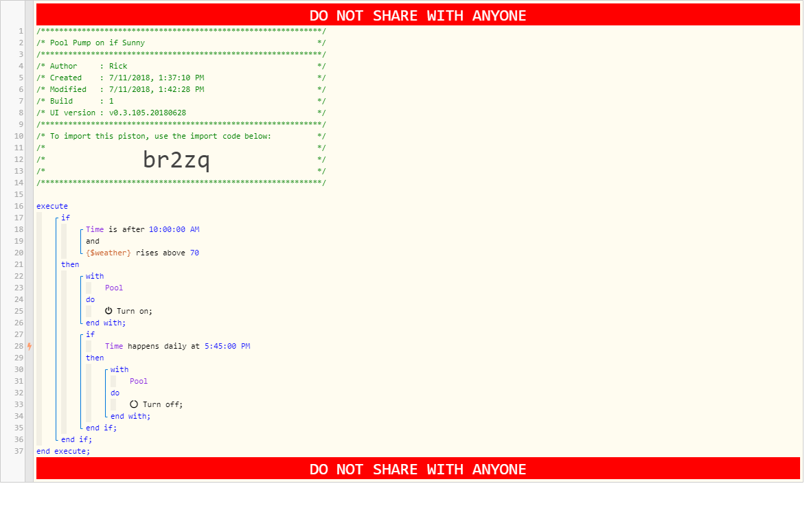This screenshot has height=532, width=809.
Task: Click 'is after' comparison text
Action: (x=126, y=229)
